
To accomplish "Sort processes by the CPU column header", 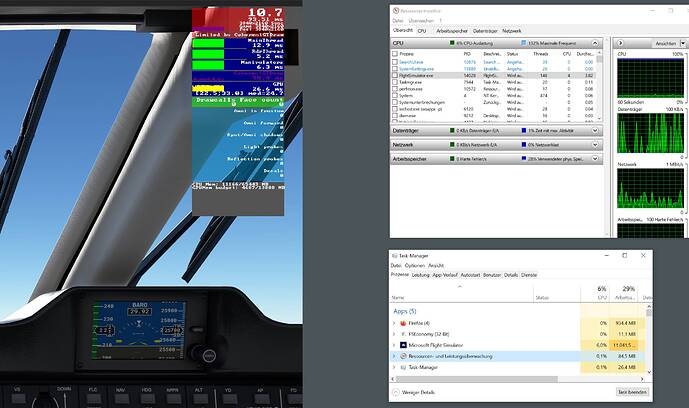I will pos(600,293).
